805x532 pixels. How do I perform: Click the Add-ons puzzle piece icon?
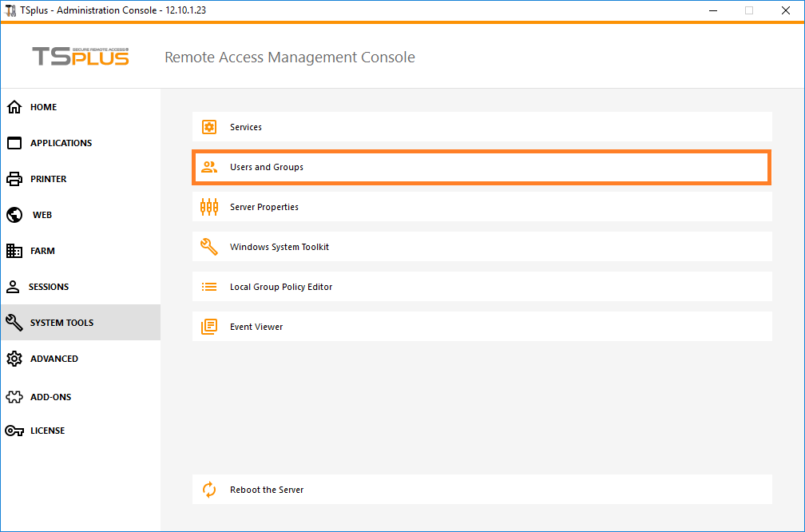point(14,397)
